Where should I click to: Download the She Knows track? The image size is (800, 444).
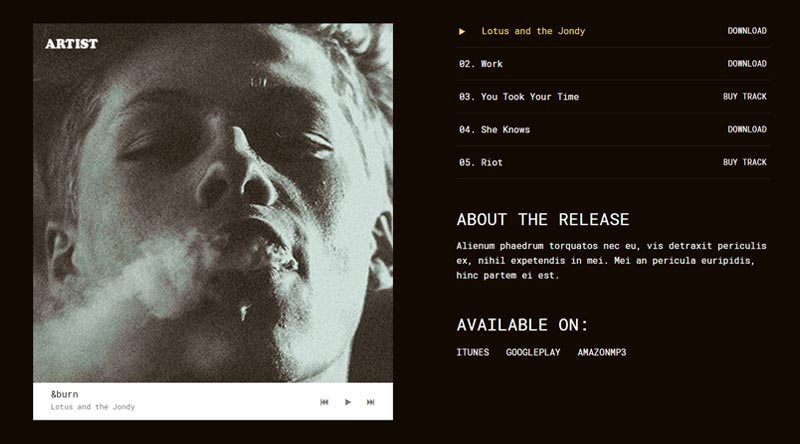747,130
